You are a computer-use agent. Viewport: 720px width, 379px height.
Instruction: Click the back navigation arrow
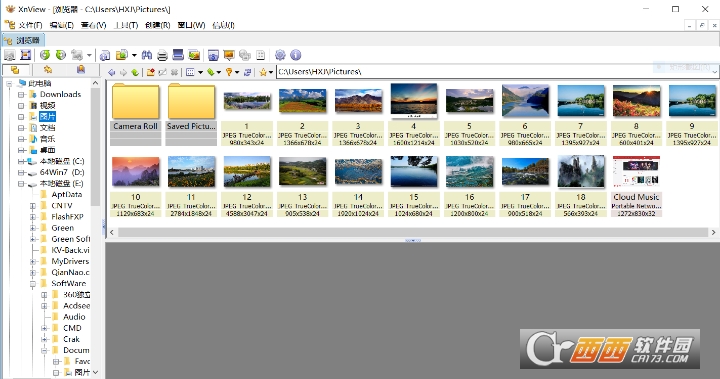pos(112,72)
